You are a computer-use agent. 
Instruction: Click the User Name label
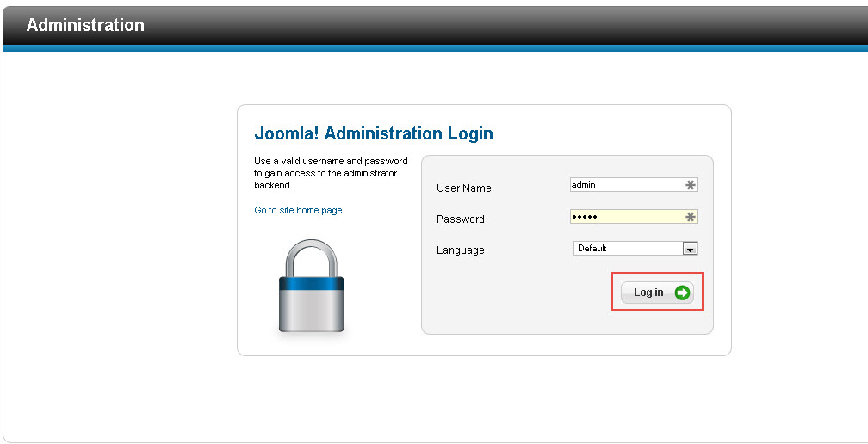click(464, 188)
